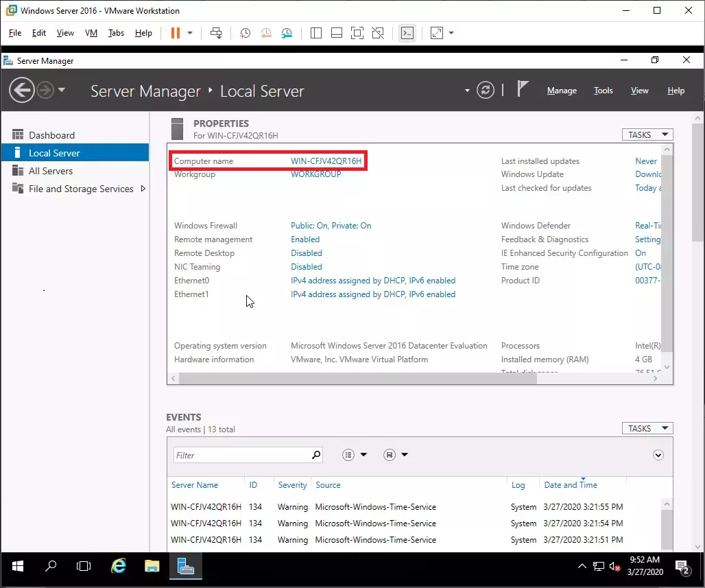This screenshot has width=705, height=588.
Task: Go back in Server Manager
Action: (x=21, y=91)
